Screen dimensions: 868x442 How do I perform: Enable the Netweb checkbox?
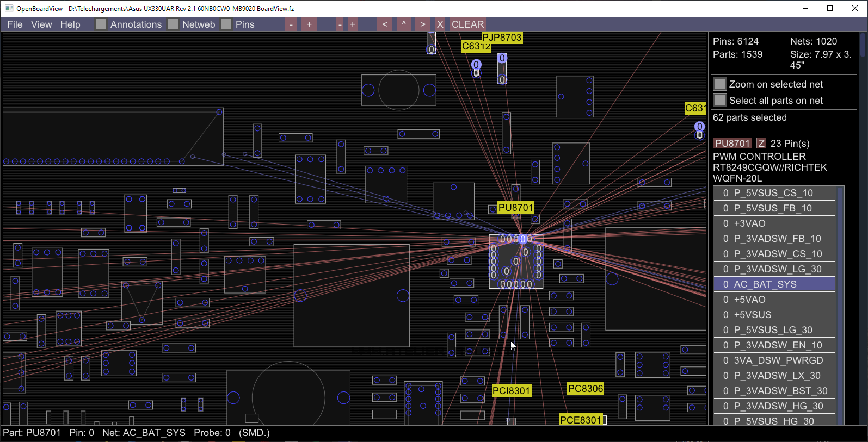173,24
